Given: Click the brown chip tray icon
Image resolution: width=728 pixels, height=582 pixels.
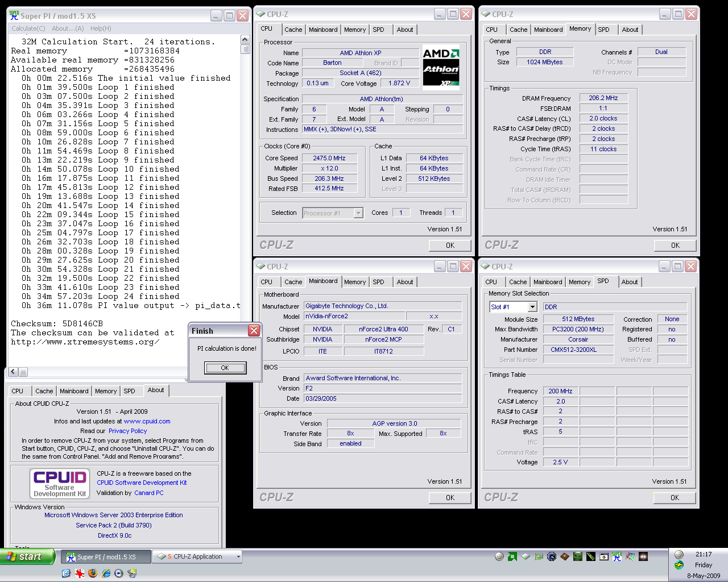Looking at the screenshot, I should click(x=565, y=556).
